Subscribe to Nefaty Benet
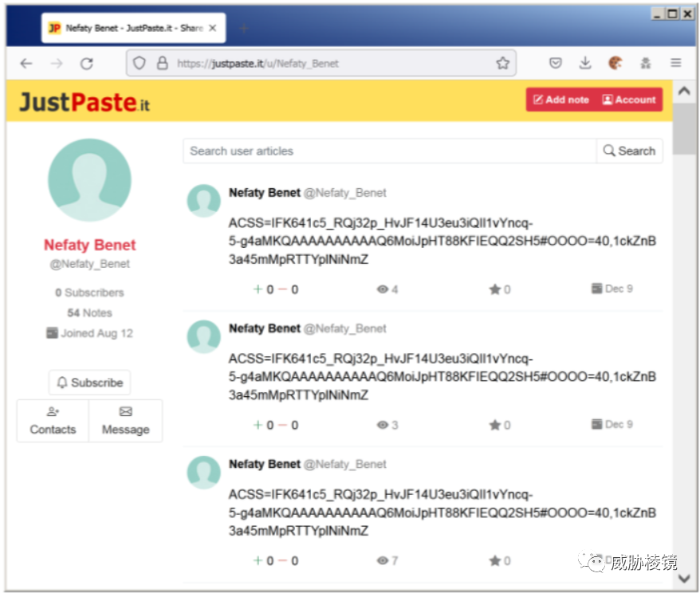700x593 pixels. (90, 383)
